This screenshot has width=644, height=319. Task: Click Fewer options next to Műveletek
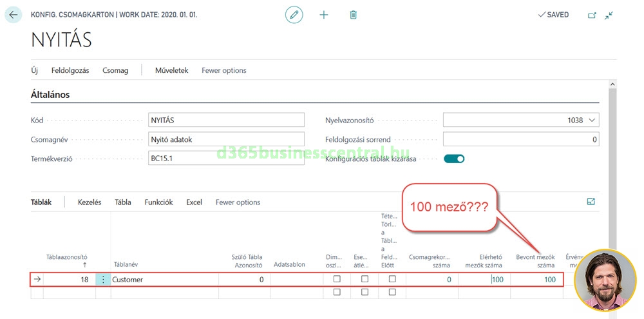(224, 70)
